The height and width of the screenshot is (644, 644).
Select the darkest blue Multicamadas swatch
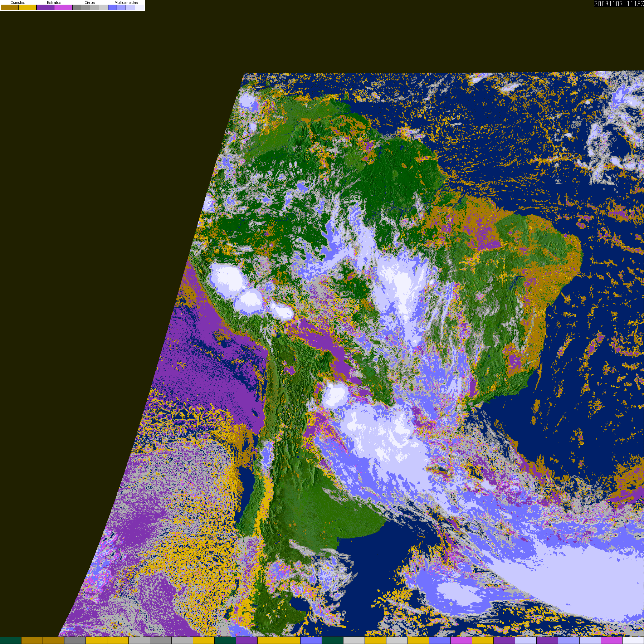coord(112,8)
